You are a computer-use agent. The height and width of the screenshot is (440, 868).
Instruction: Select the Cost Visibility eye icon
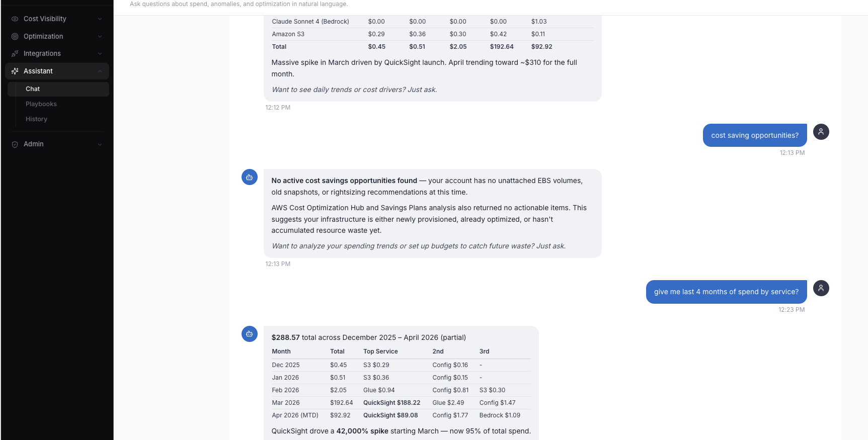[14, 19]
